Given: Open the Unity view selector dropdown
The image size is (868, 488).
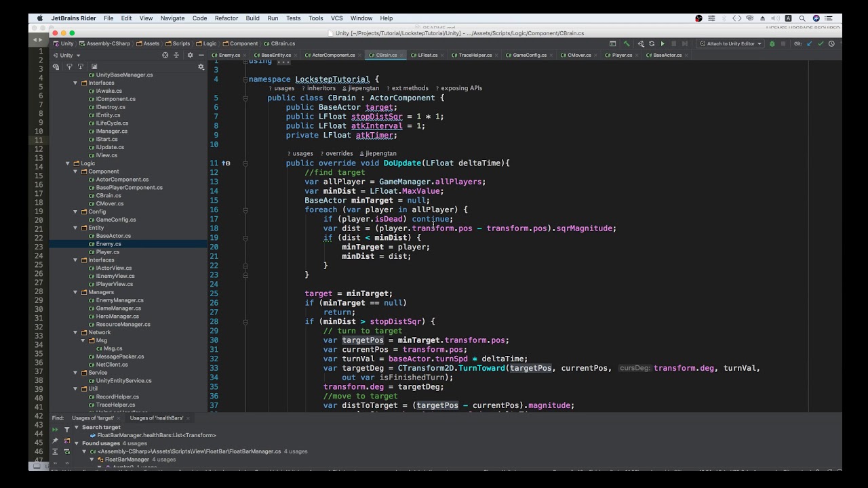Looking at the screenshot, I should [66, 55].
